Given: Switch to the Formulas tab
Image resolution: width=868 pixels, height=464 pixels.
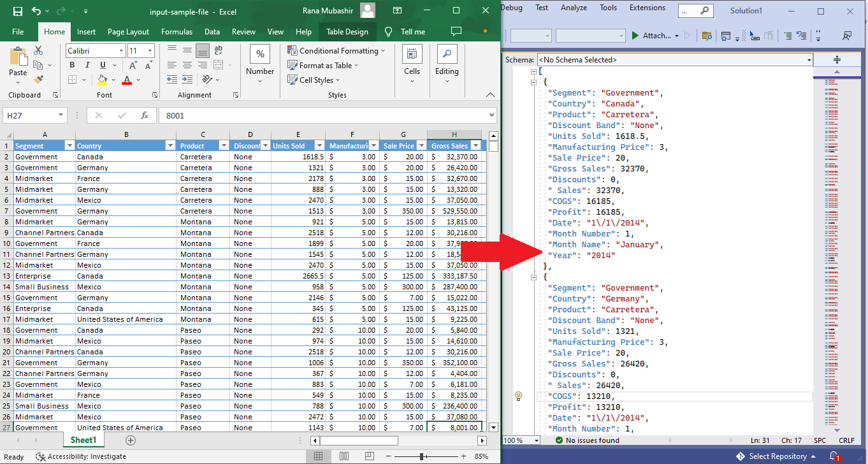Looking at the screenshot, I should 177,32.
